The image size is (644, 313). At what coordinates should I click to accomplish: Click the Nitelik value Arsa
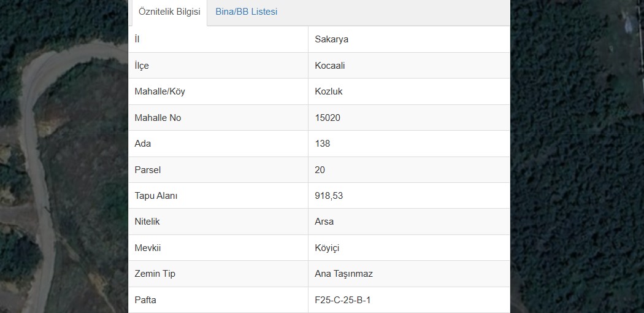(324, 222)
